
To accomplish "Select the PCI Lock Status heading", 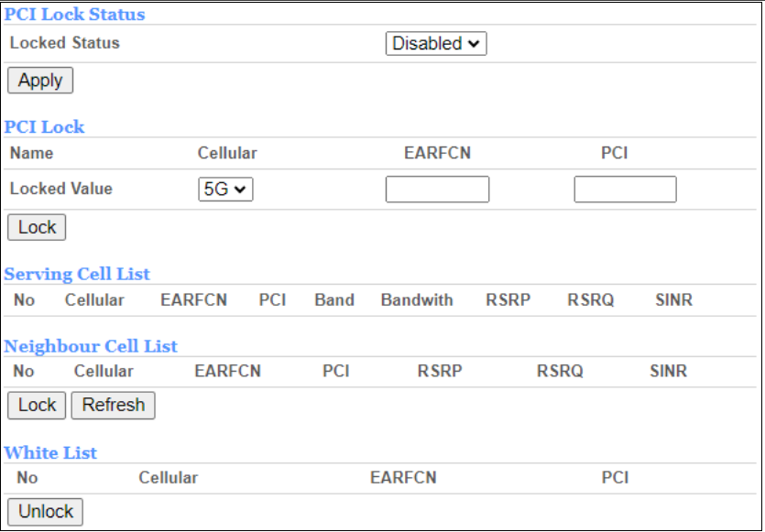I will (x=75, y=15).
